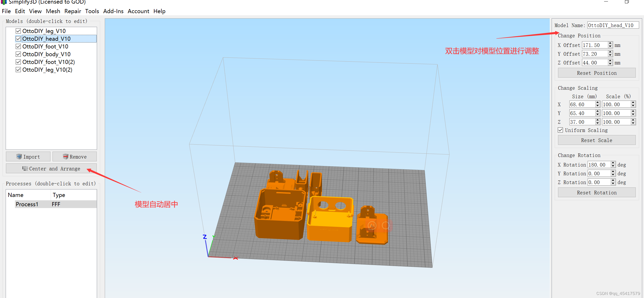Click the Simplify3D logo in the title bar

[x=4, y=2]
